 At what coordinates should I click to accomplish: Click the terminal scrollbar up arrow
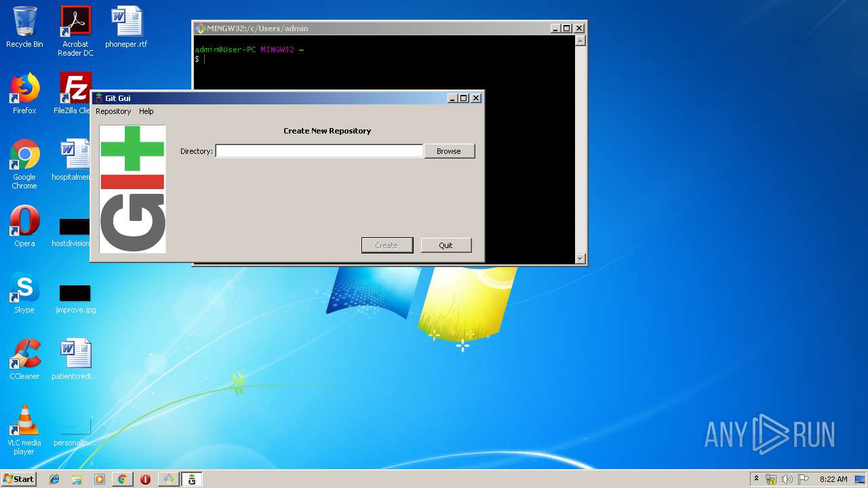pyautogui.click(x=580, y=41)
